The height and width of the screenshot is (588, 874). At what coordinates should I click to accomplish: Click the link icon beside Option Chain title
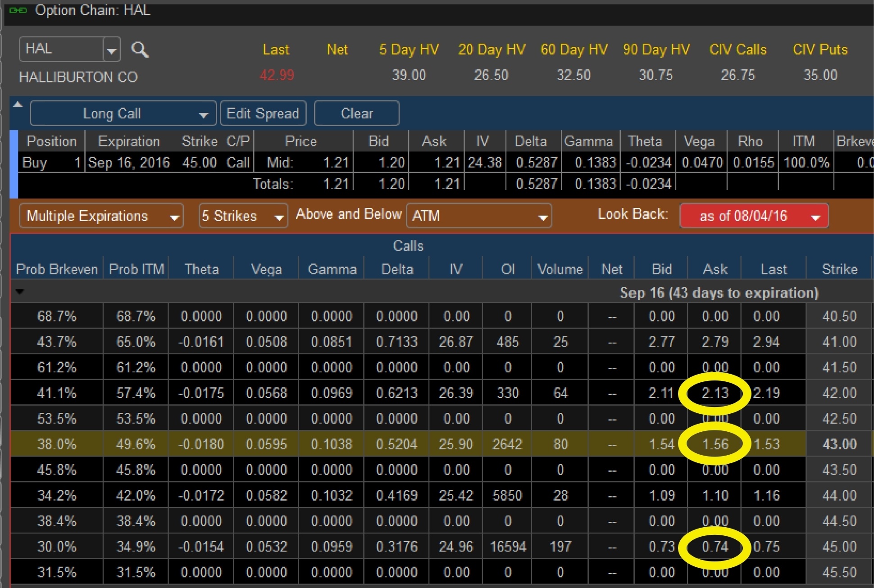18,10
